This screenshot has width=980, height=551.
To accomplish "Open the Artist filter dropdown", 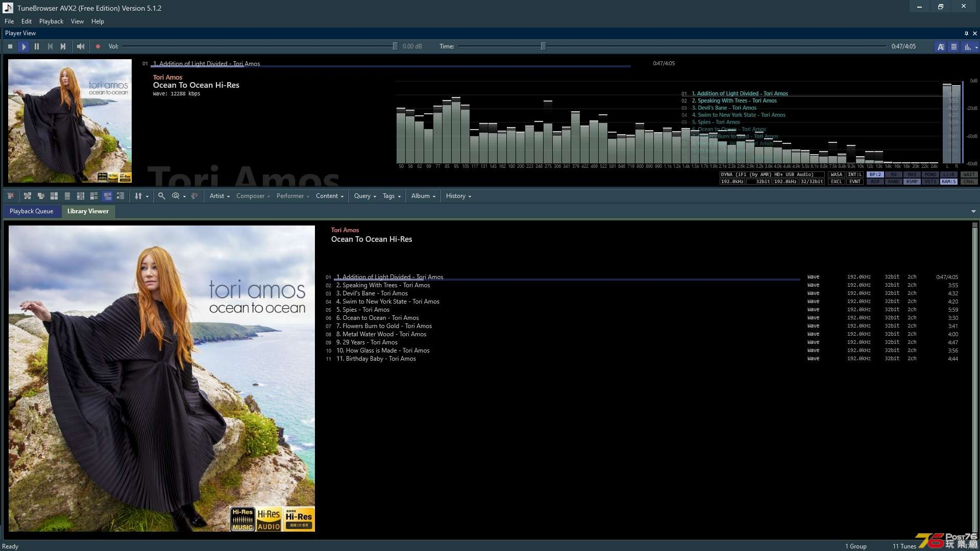I will 219,196.
